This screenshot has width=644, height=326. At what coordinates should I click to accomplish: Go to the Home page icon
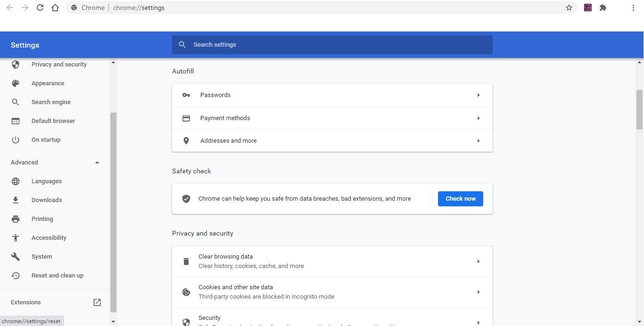click(55, 8)
